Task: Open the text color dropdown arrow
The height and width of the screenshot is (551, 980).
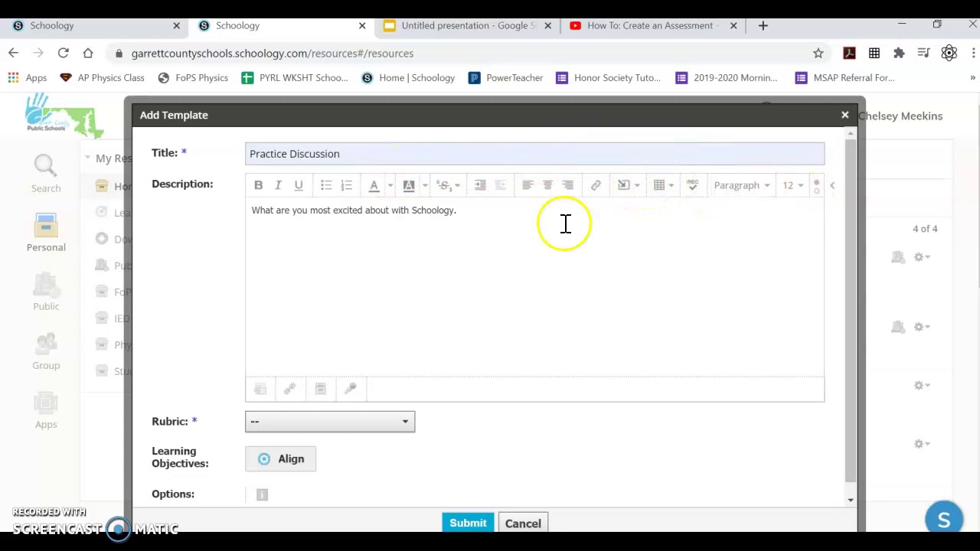Action: [x=390, y=185]
